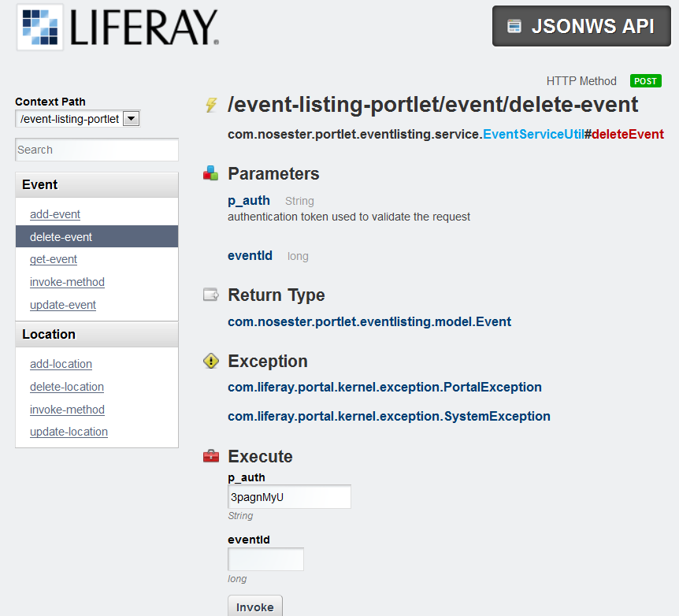
Task: Click the Execute section heading
Action: [260, 456]
